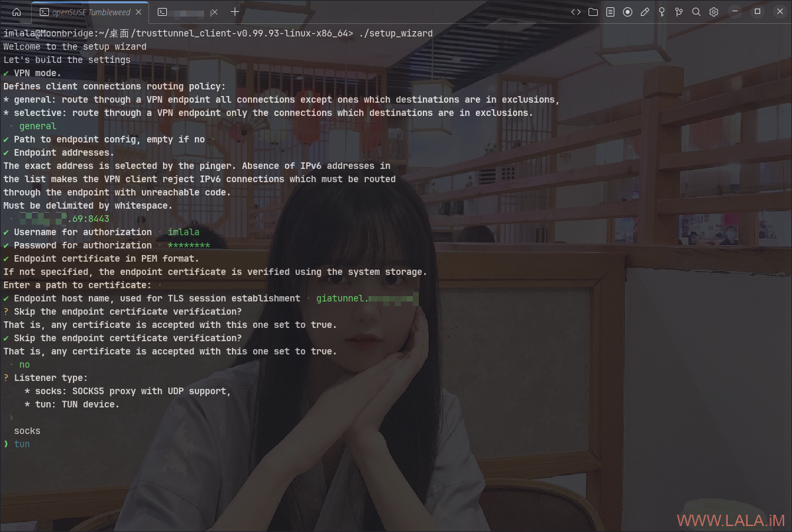Click the branch fork icon

click(x=679, y=12)
